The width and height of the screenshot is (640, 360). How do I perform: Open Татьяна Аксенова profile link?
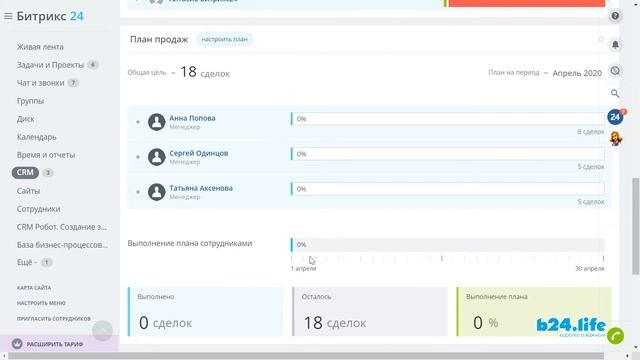click(x=201, y=188)
